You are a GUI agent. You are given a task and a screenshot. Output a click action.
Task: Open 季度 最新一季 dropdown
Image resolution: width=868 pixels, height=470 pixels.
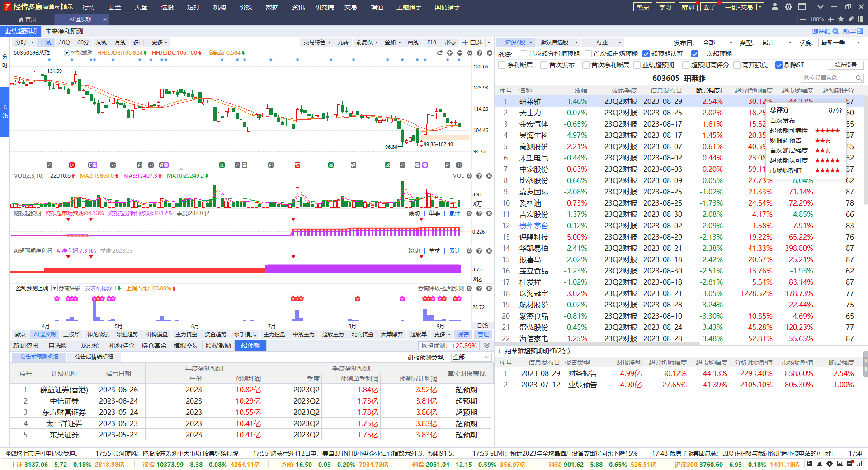coord(840,42)
